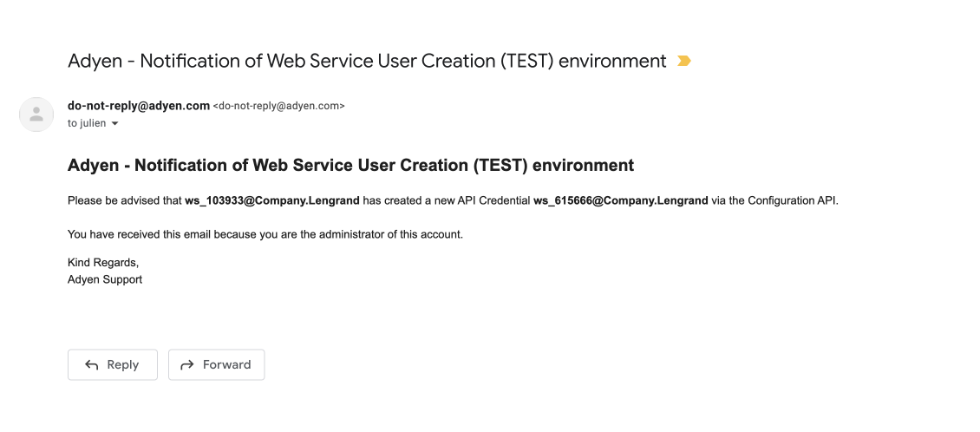Image resolution: width=980 pixels, height=432 pixels.
Task: Click the sender address in angle brackets
Action: pos(278,107)
